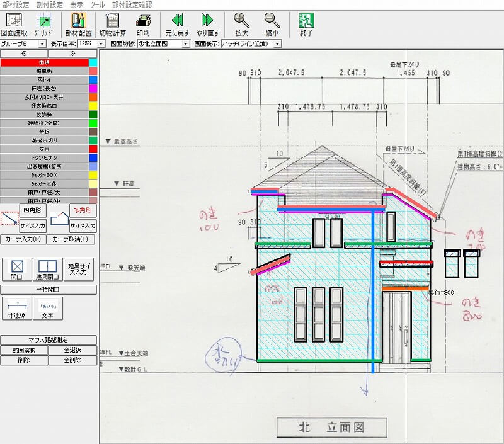Click the 印刷 printer icon
The image size is (504, 444).
click(x=143, y=24)
